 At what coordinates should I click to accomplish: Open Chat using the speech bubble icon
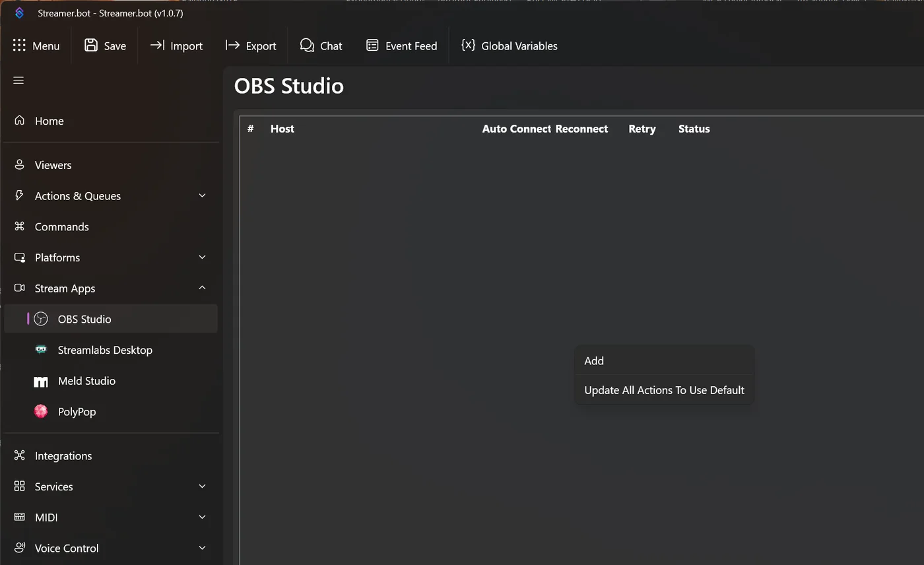[307, 45]
